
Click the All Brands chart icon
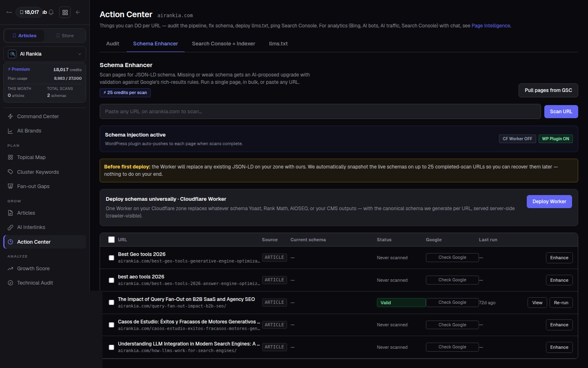point(11,131)
